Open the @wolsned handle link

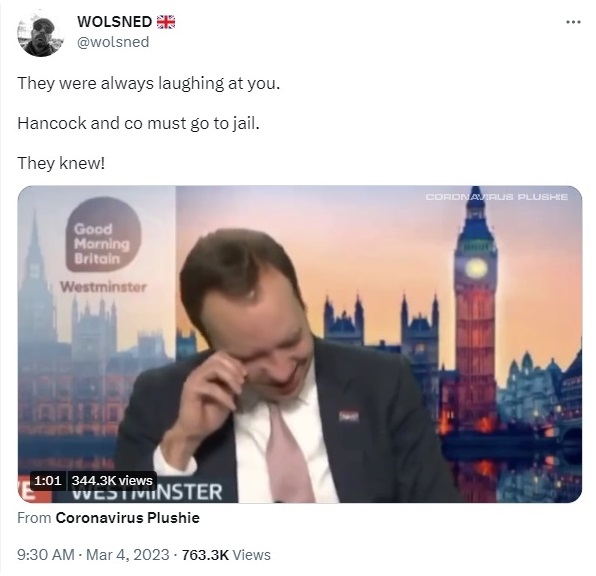pyautogui.click(x=113, y=42)
